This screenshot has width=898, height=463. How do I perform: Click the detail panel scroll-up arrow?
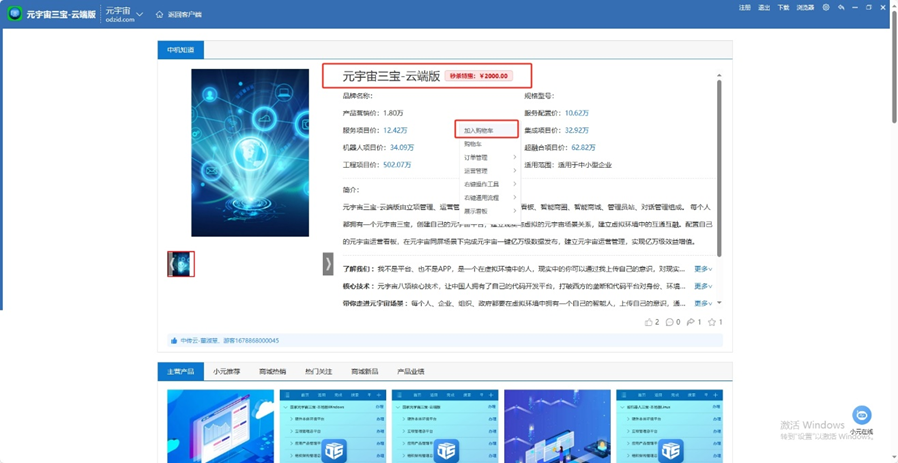point(719,74)
